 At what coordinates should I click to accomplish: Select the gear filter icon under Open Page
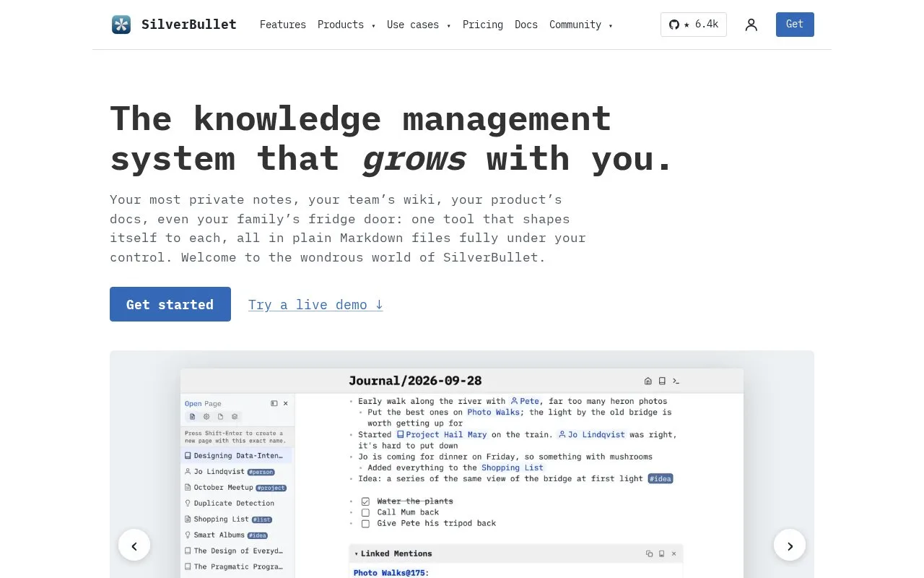pyautogui.click(x=206, y=416)
